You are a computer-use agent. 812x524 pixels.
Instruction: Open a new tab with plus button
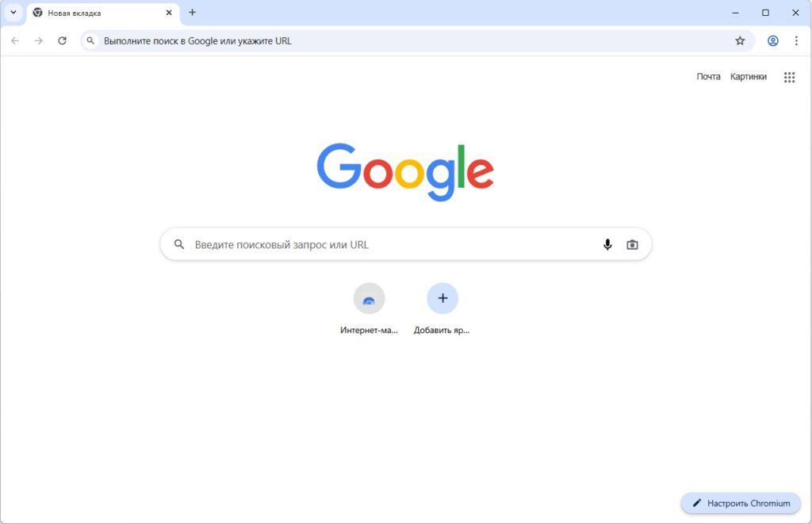point(192,13)
